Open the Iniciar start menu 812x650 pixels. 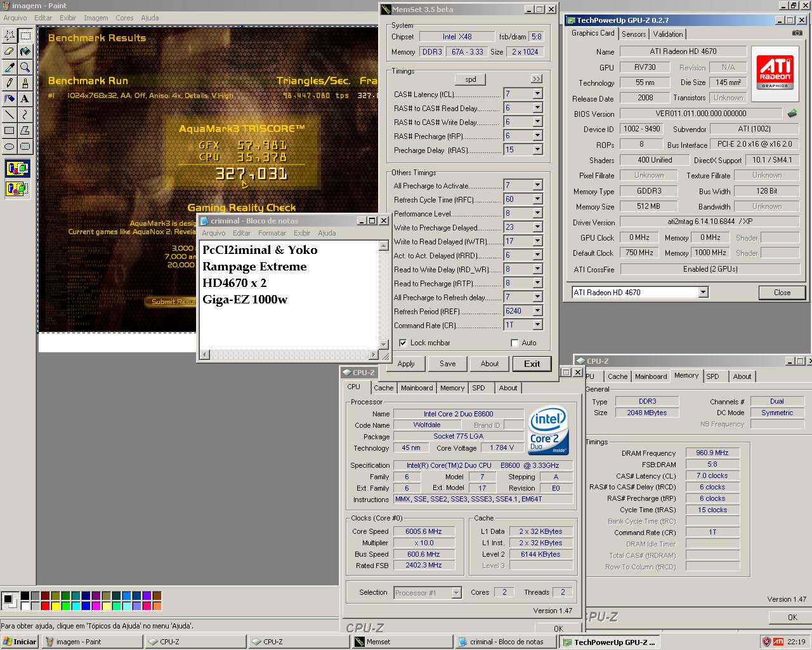20,642
